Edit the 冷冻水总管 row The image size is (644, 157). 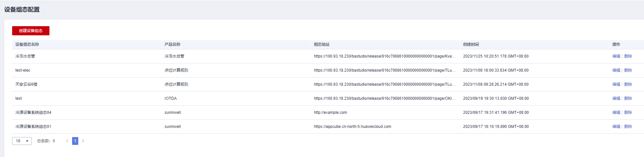click(x=616, y=56)
